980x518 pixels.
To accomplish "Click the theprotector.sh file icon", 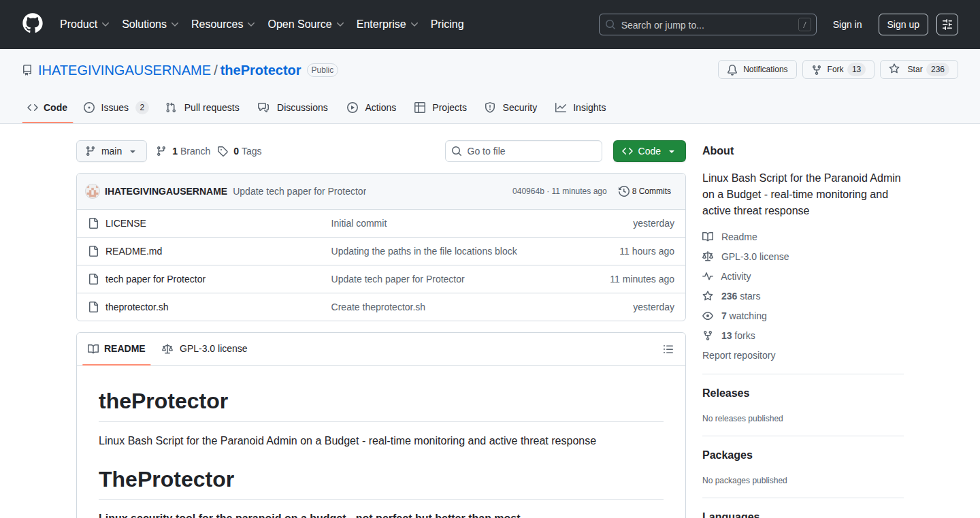I will tap(94, 307).
